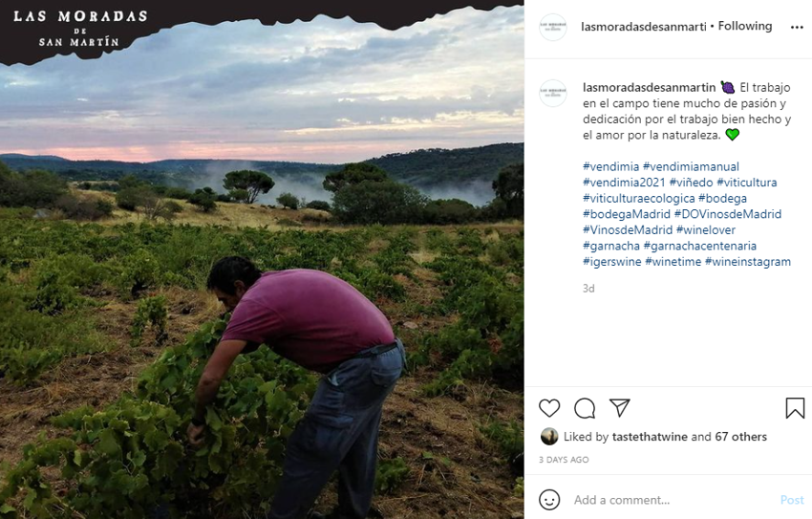Open the #DOVinosdeMadrid hashtag
812x519 pixels.
pyautogui.click(x=728, y=214)
